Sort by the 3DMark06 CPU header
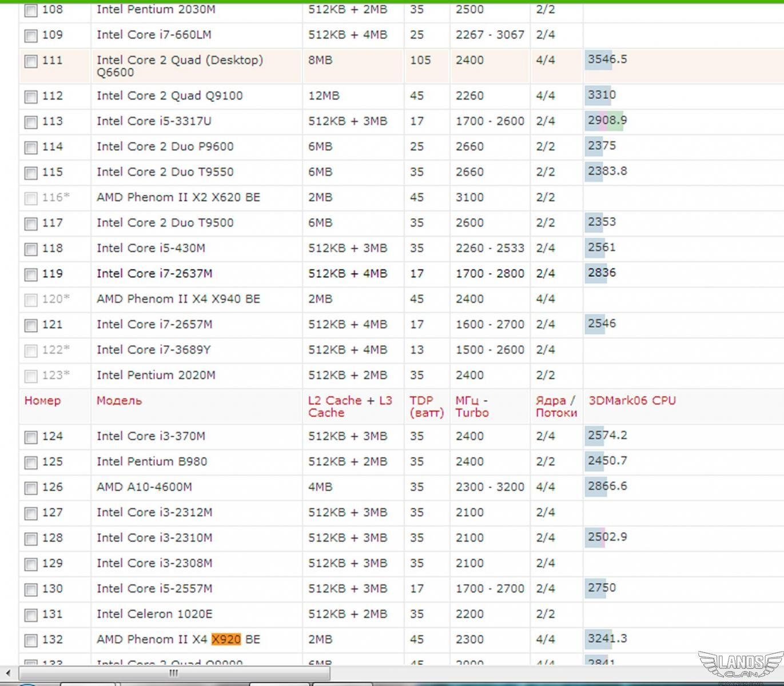 coord(632,401)
